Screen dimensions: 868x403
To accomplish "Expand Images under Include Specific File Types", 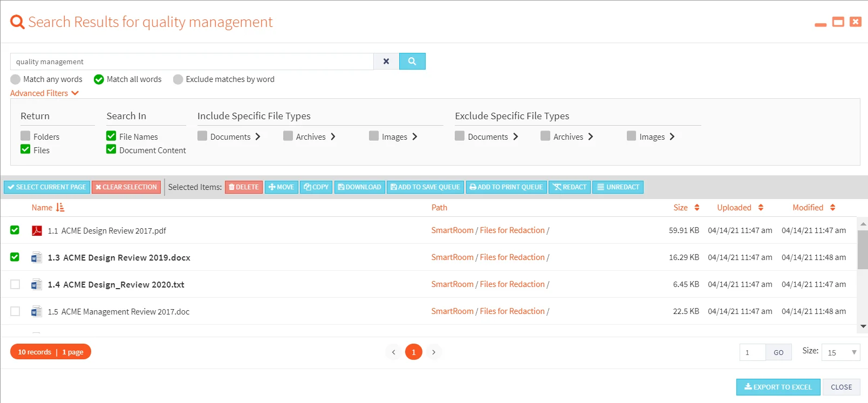I will pos(415,136).
